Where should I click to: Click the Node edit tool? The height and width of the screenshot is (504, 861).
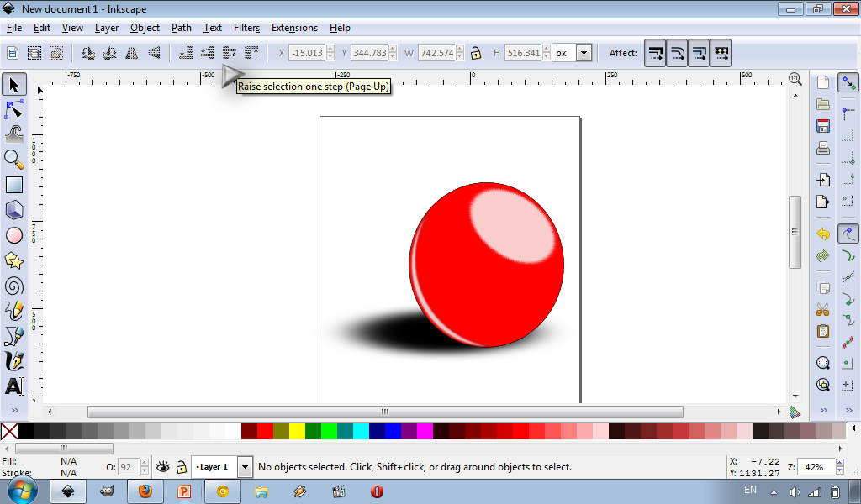[x=14, y=109]
